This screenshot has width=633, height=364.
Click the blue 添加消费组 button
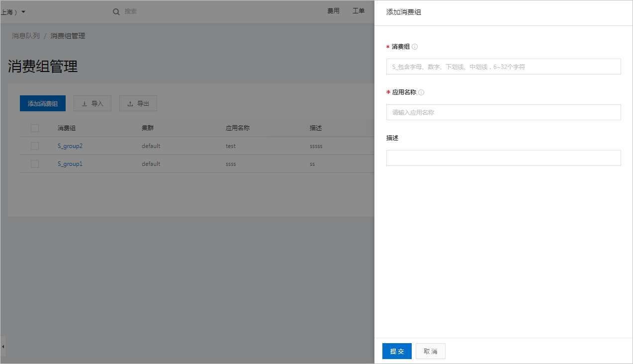[x=43, y=104]
